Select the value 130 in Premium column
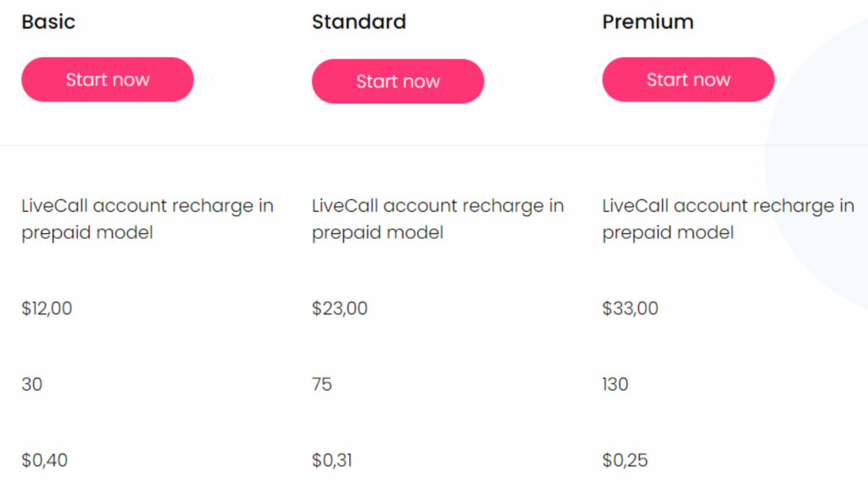Image resolution: width=868 pixels, height=489 pixels. click(x=615, y=385)
